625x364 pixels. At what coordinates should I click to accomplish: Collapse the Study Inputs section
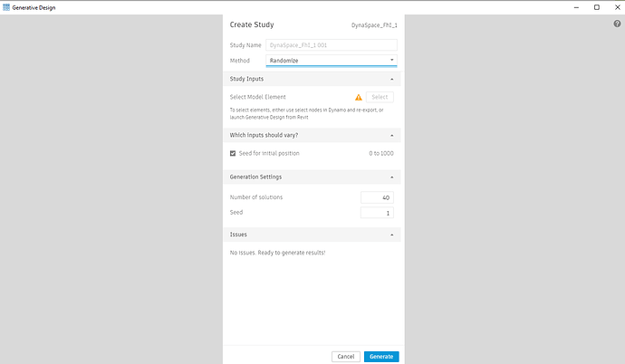click(392, 79)
